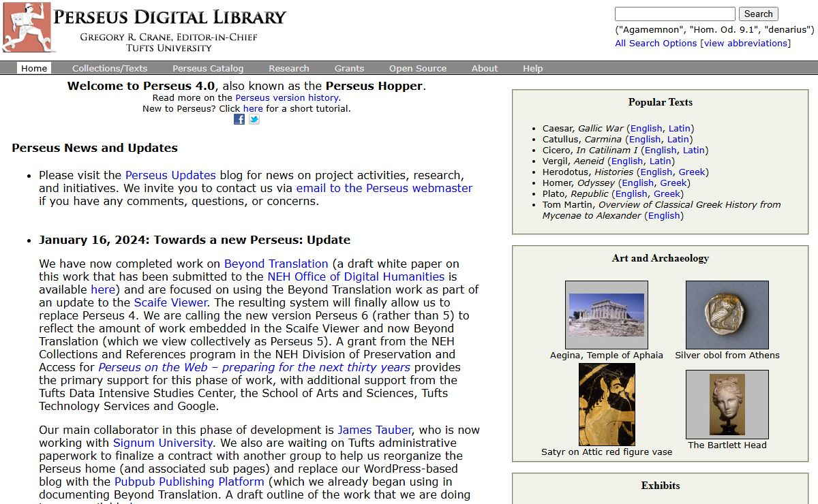Open Pubpub Publishing Platform link
Viewport: 818px width, 504px height.
tap(190, 482)
